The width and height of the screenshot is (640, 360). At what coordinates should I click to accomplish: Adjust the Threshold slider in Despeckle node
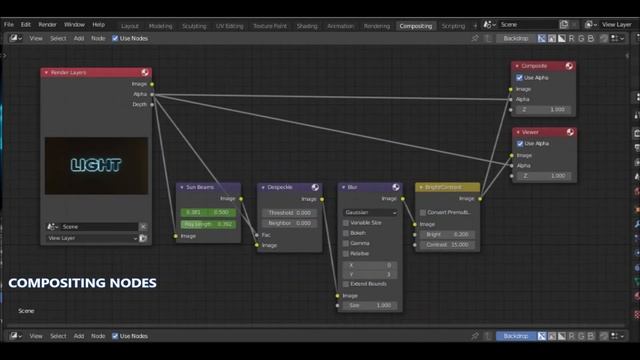289,213
